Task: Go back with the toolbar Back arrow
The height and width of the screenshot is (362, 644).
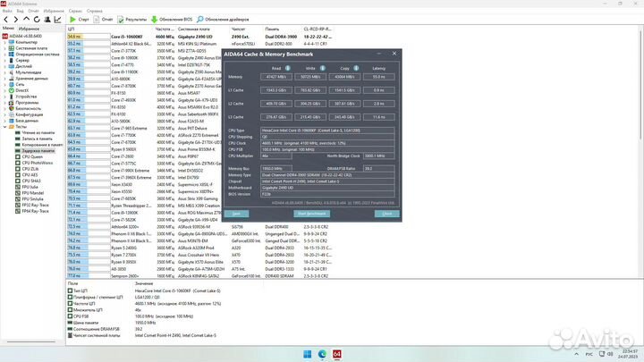Action: point(5,20)
